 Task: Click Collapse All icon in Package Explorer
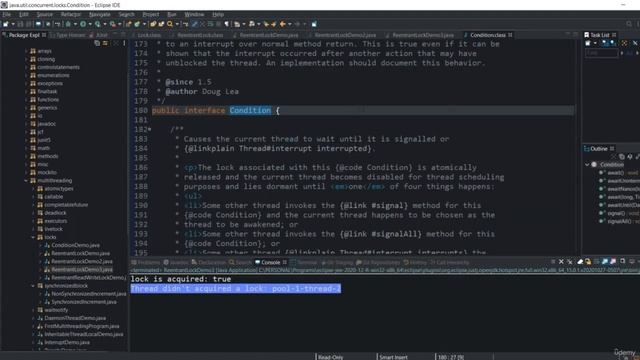point(97,43)
